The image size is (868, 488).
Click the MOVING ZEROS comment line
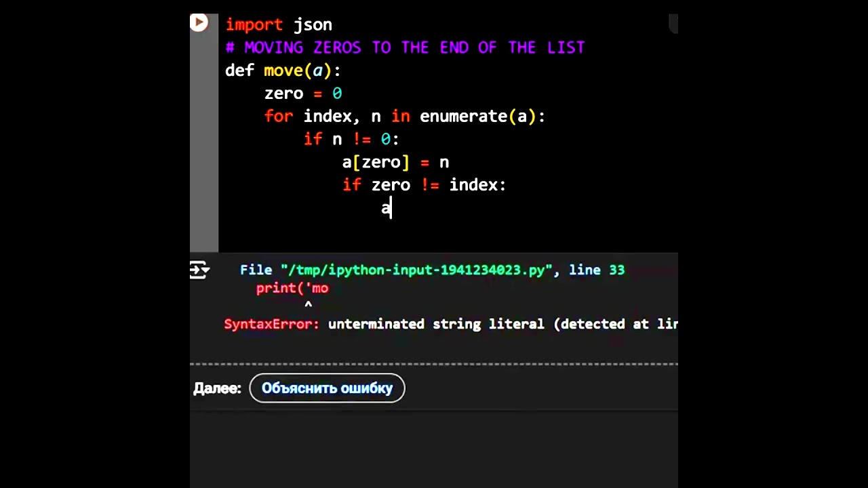tap(405, 47)
